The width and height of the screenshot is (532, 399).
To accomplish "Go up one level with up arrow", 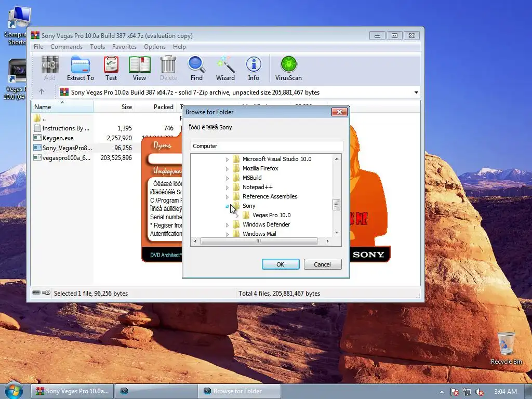I will (42, 91).
